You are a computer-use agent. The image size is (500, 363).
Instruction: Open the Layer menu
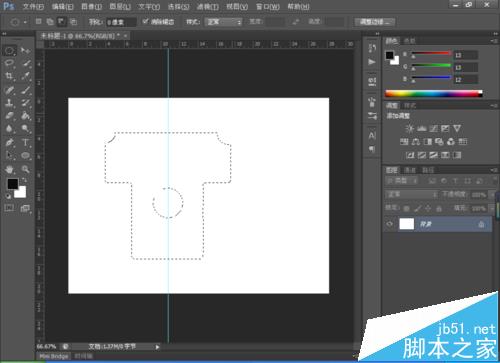click(x=120, y=7)
